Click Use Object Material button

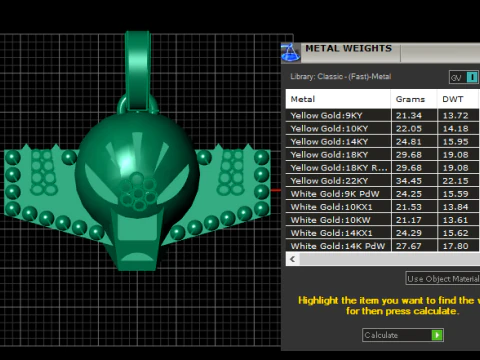coord(443,278)
